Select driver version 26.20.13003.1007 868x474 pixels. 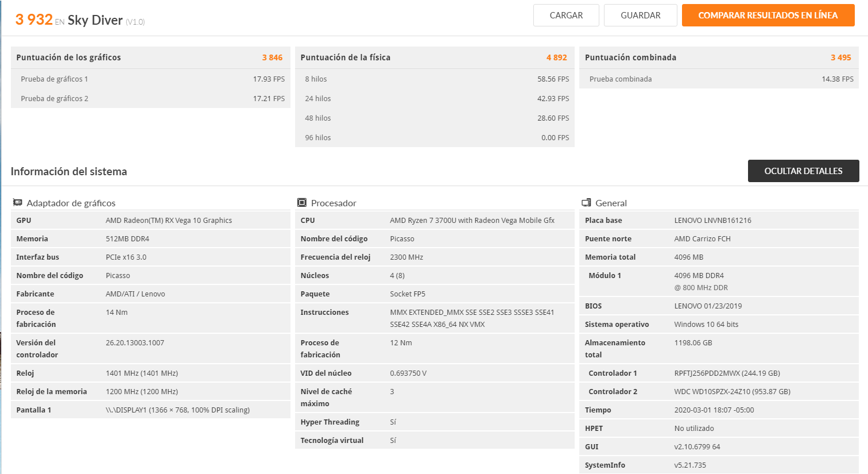(135, 343)
